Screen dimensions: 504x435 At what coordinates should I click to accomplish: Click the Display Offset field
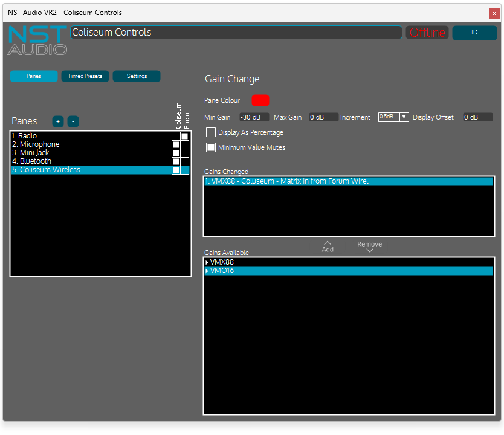tap(477, 117)
